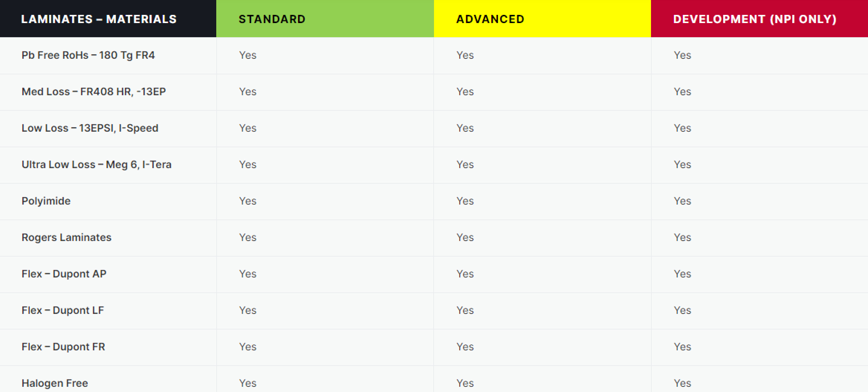The width and height of the screenshot is (868, 392).
Task: Click the Laminates – Materials header cell
Action: [x=99, y=19]
